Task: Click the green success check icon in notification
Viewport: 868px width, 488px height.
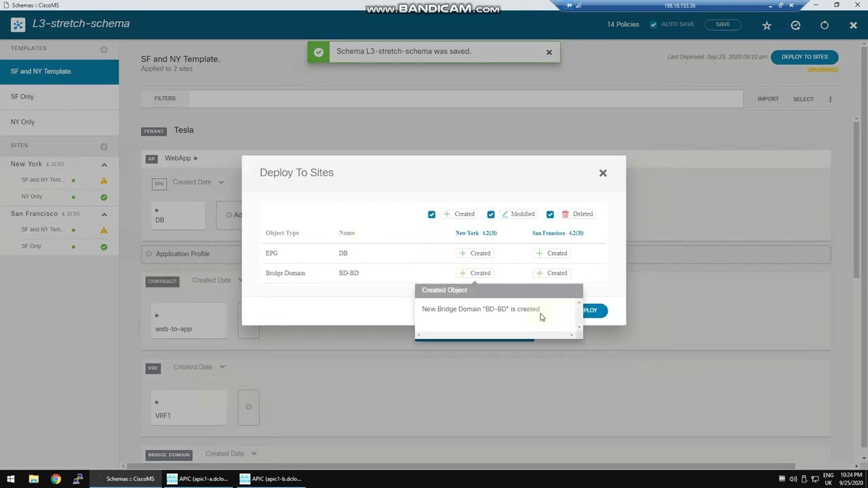Action: coord(319,52)
